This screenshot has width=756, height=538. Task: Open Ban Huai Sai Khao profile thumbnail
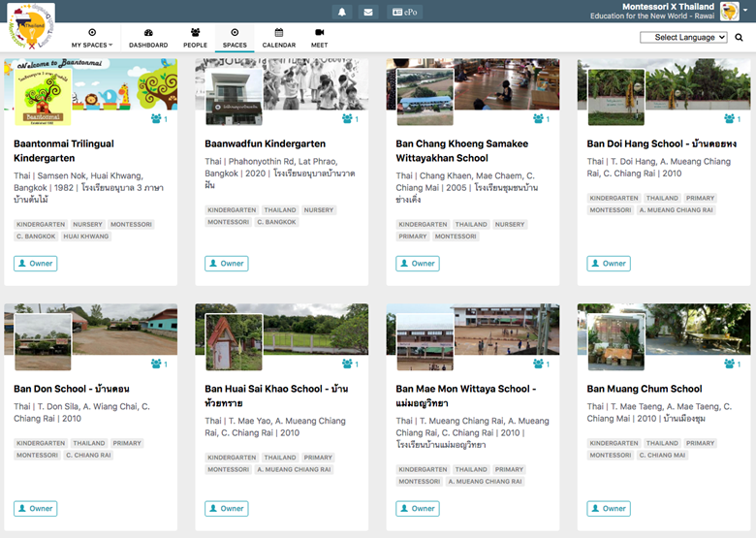pyautogui.click(x=234, y=342)
